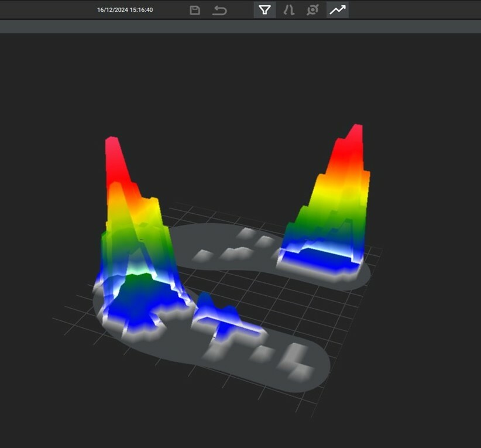The height and width of the screenshot is (448, 481).
Task: Toggle the trend line graph button
Action: click(337, 10)
